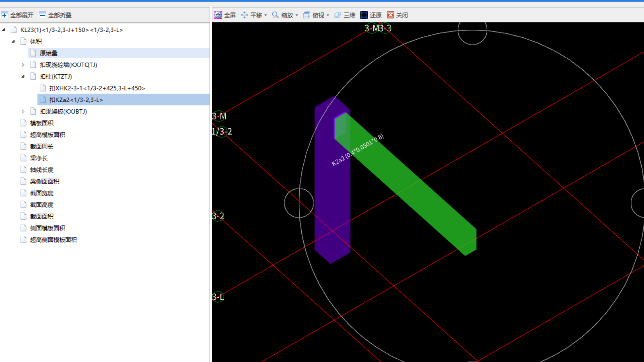This screenshot has width=644, height=362.
Task: Select the 平移 pan tool
Action: point(251,15)
